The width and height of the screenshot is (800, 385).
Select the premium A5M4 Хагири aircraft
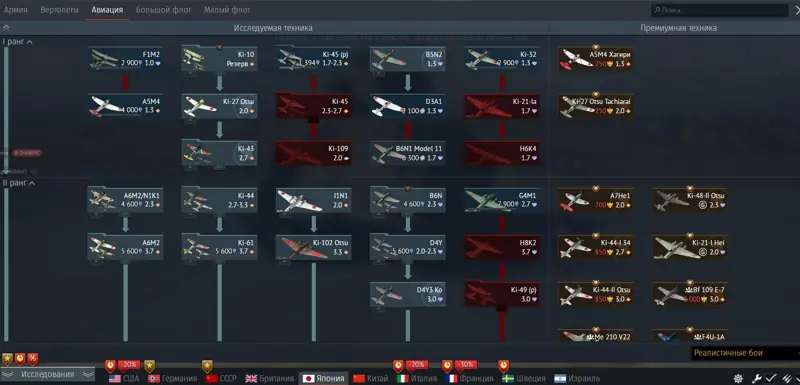pyautogui.click(x=595, y=59)
